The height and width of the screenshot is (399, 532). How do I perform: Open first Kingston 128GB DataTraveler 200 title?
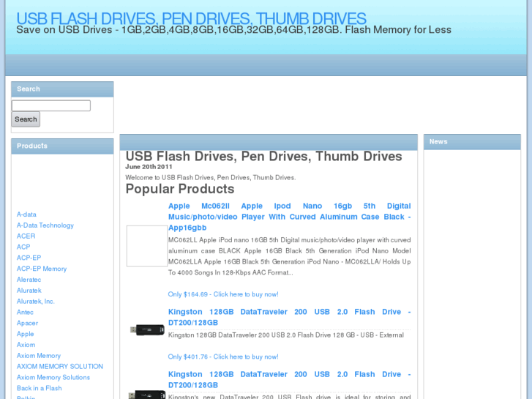pyautogui.click(x=289, y=317)
